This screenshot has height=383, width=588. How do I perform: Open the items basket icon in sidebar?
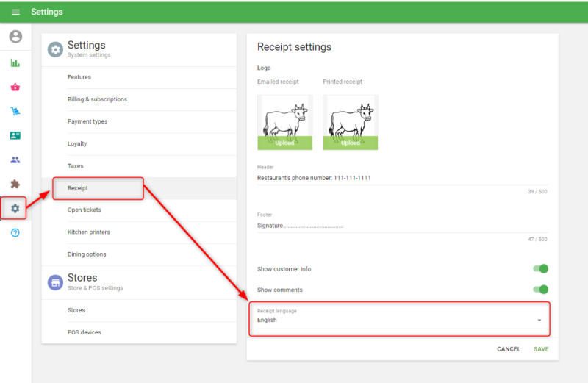point(15,87)
